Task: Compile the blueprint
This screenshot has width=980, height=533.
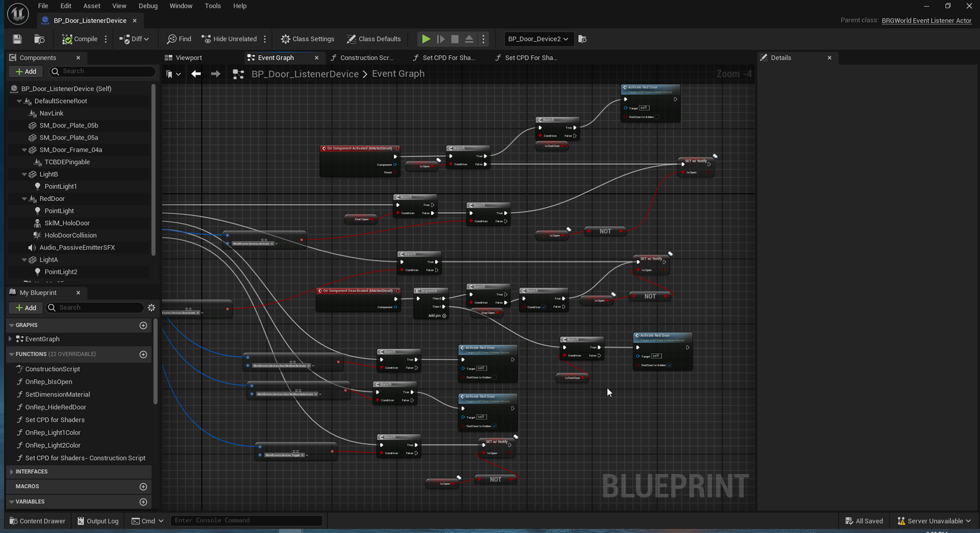Action: (80, 39)
